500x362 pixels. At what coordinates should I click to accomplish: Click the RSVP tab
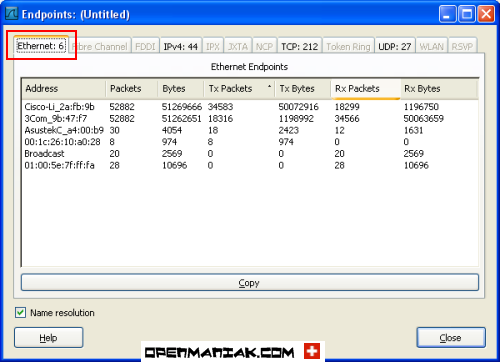click(462, 46)
